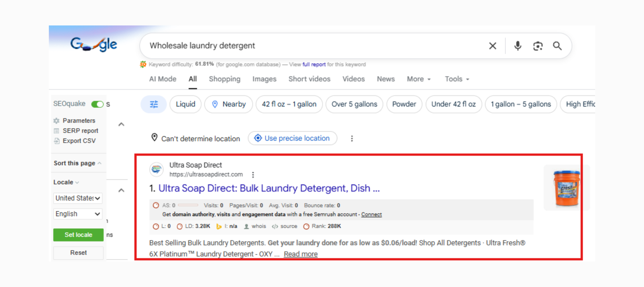Click the three-dot location options icon

(x=352, y=138)
